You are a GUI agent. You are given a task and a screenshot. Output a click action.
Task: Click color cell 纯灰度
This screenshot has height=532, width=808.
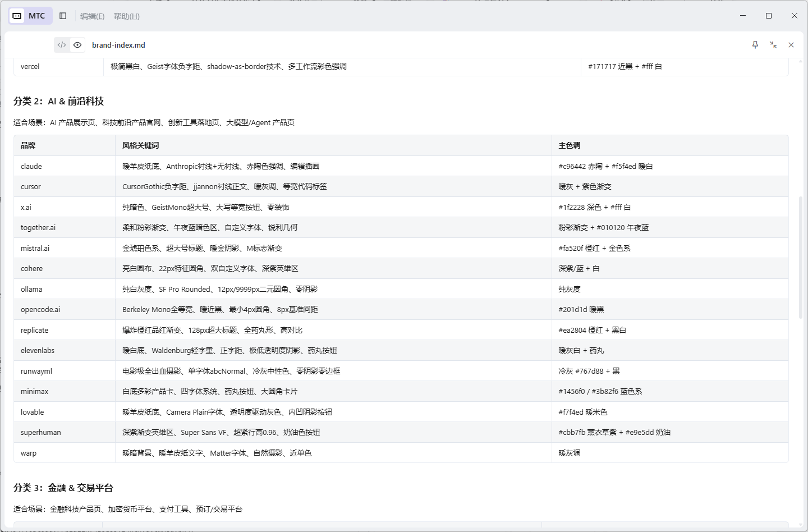click(670, 289)
